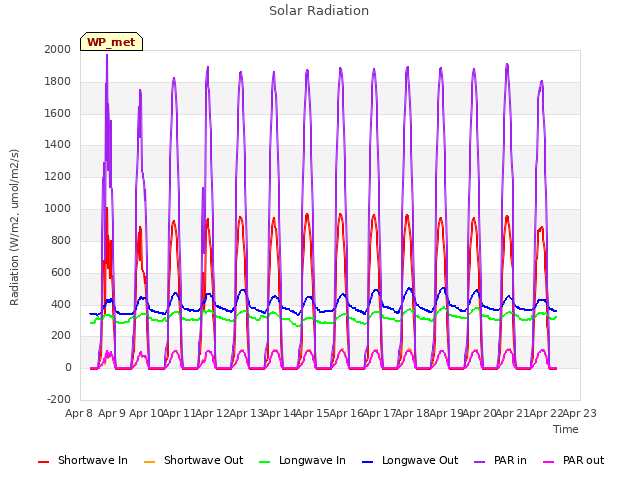Screen dimensions: 640x480
Task: Click the purple PAR in legend swatch
Action: [x=479, y=462]
